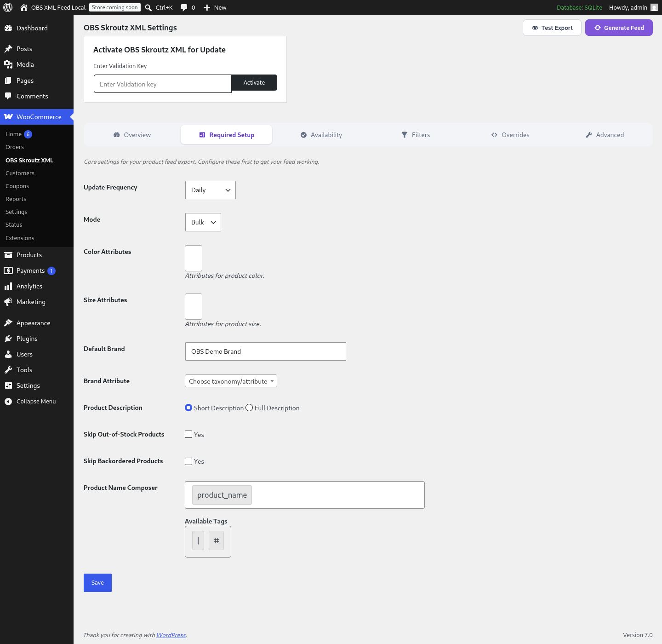The width and height of the screenshot is (662, 644).
Task: Click the Marketing megaphone icon
Action: [8, 302]
